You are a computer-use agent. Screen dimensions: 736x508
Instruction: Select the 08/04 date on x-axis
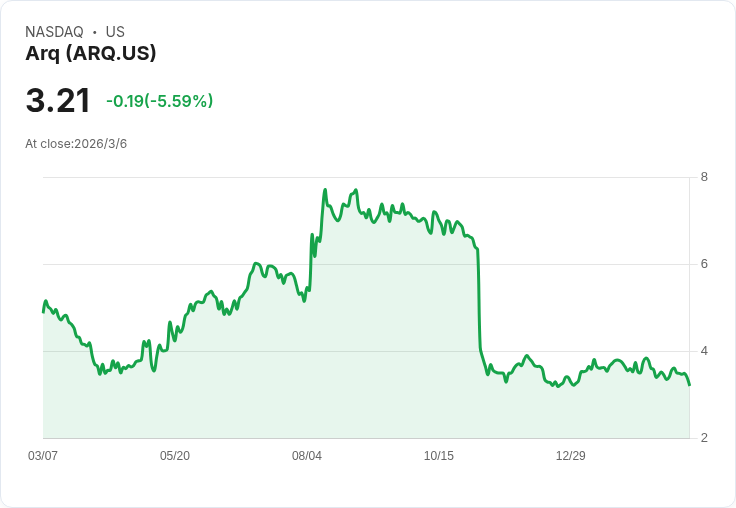[307, 456]
